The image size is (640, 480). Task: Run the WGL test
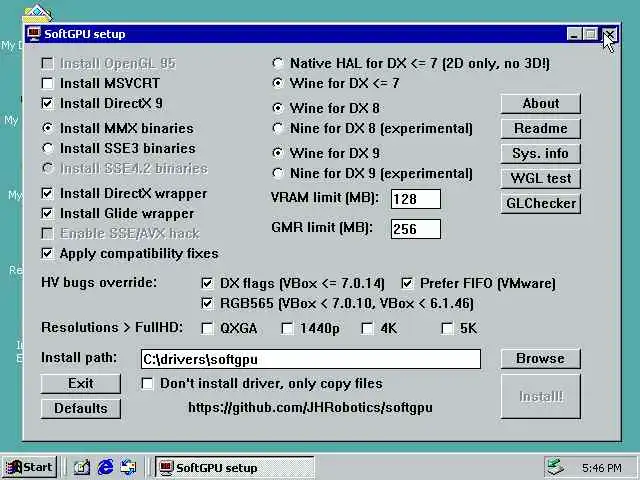pyautogui.click(x=540, y=178)
